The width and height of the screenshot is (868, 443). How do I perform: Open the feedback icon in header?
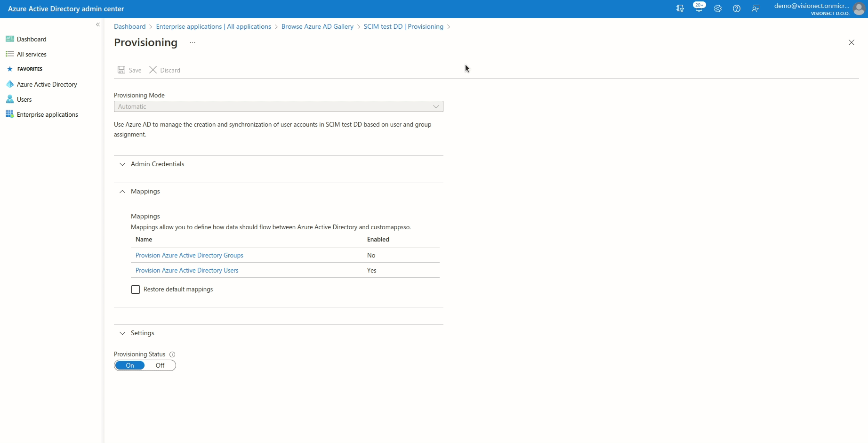tap(755, 8)
